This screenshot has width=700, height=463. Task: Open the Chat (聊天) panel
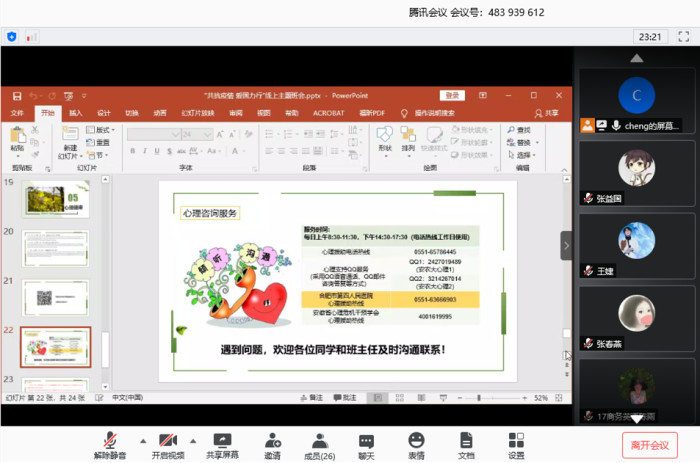(366, 441)
